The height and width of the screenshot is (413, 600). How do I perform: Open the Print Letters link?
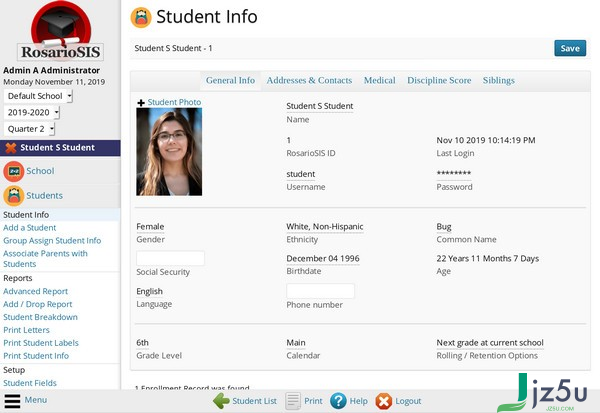(26, 330)
